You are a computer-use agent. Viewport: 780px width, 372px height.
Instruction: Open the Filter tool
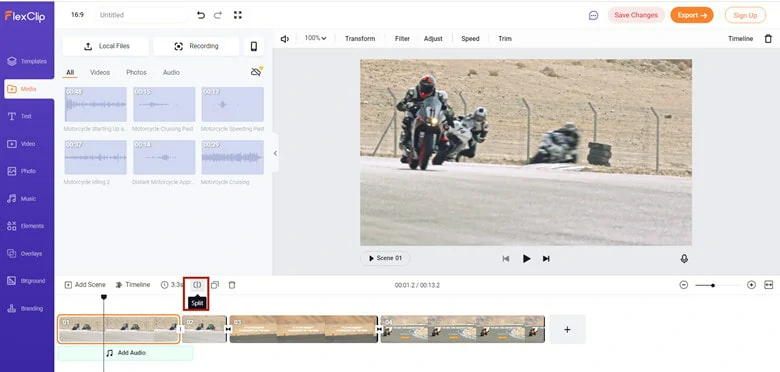(x=402, y=39)
